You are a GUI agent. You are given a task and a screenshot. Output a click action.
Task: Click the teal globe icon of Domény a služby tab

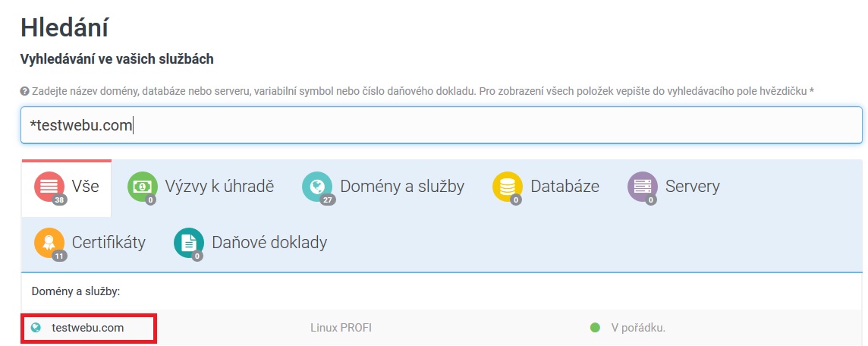coord(317,186)
